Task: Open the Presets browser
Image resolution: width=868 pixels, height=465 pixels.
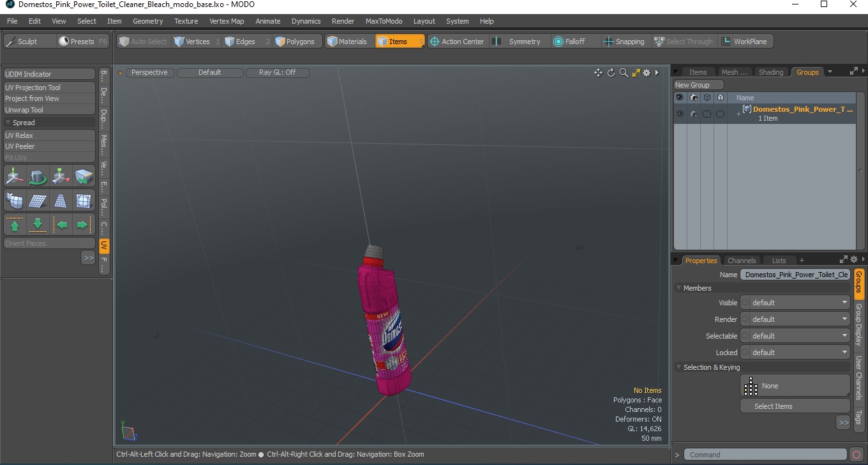Action: (x=83, y=42)
